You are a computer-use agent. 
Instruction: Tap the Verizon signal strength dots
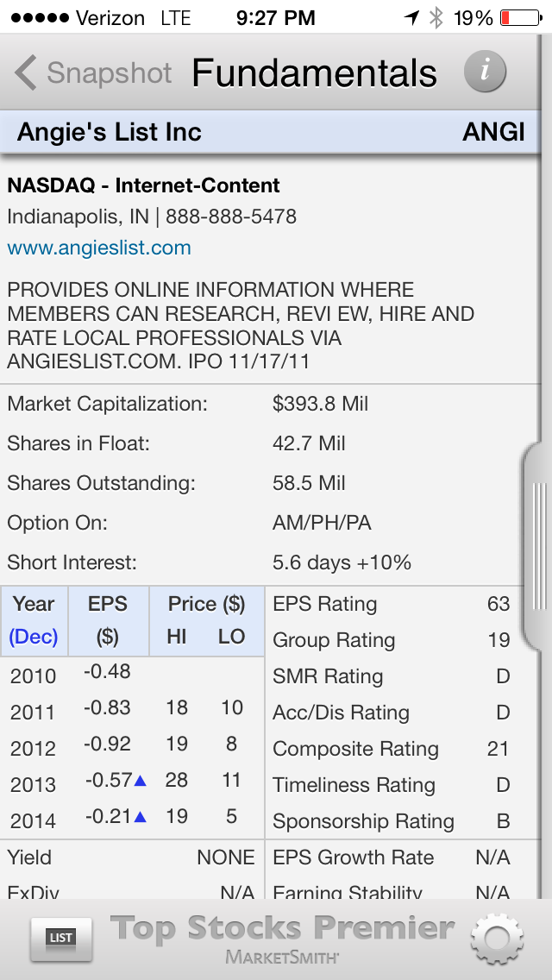pos(40,18)
